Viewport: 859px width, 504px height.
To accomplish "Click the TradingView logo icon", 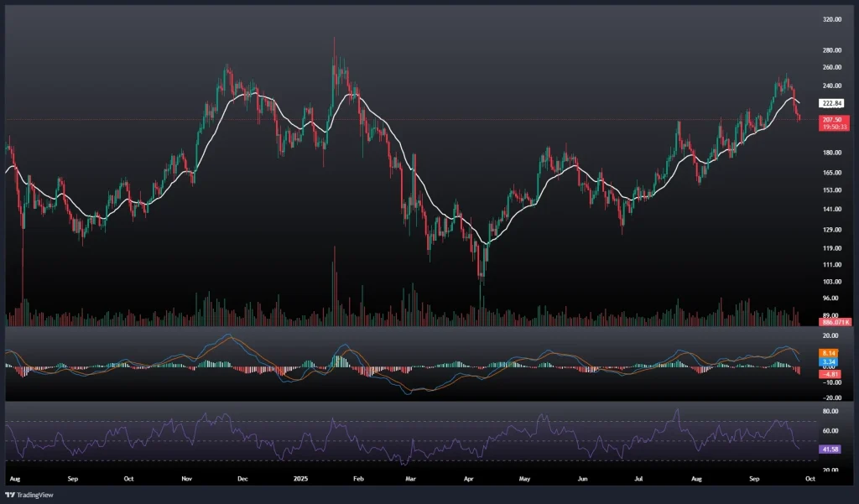I will click(x=11, y=494).
